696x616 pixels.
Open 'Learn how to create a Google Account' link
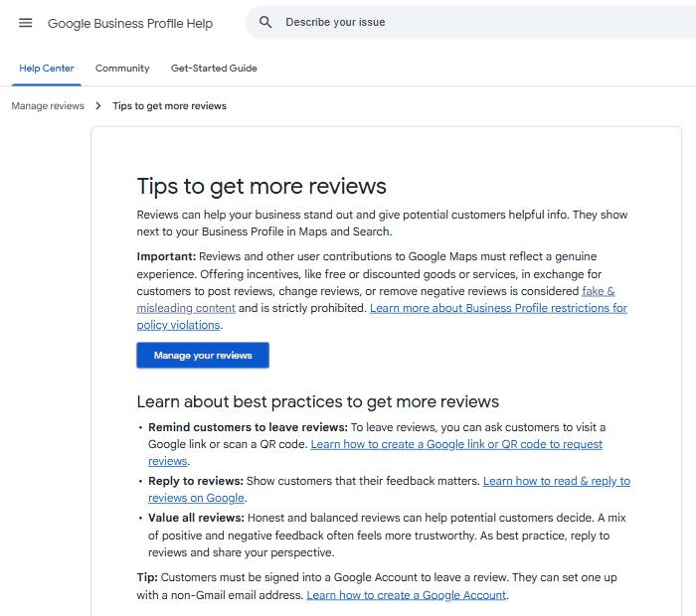pos(406,595)
